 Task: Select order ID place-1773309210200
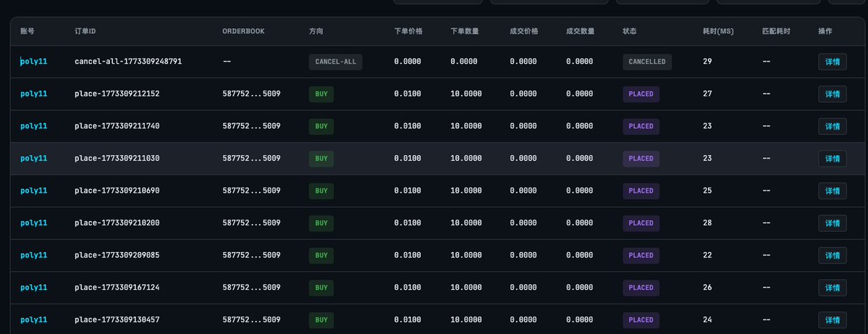(x=117, y=223)
